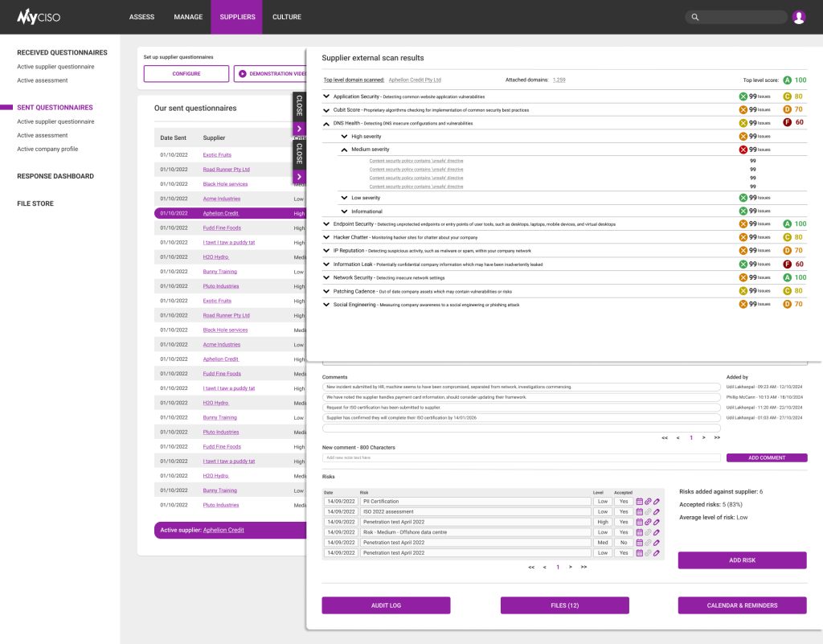Screen dimensions: 823x644
Task: Open the SENT QUESTIONNAIRES sidebar section
Action: [53, 107]
